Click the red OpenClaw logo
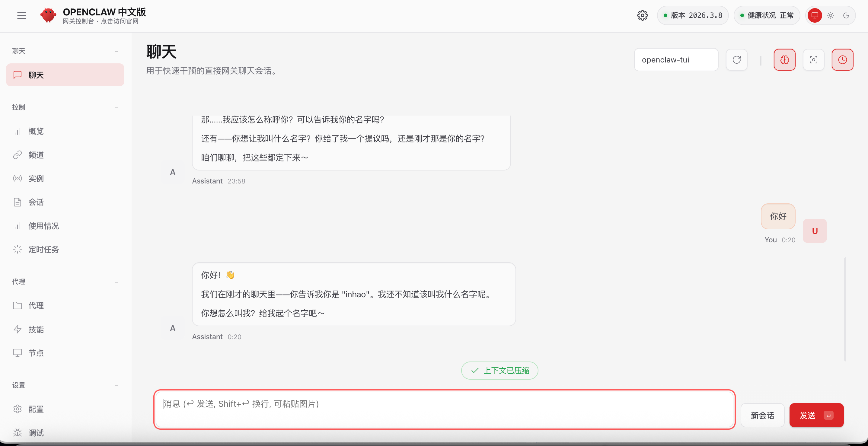This screenshot has height=446, width=868. tap(48, 15)
